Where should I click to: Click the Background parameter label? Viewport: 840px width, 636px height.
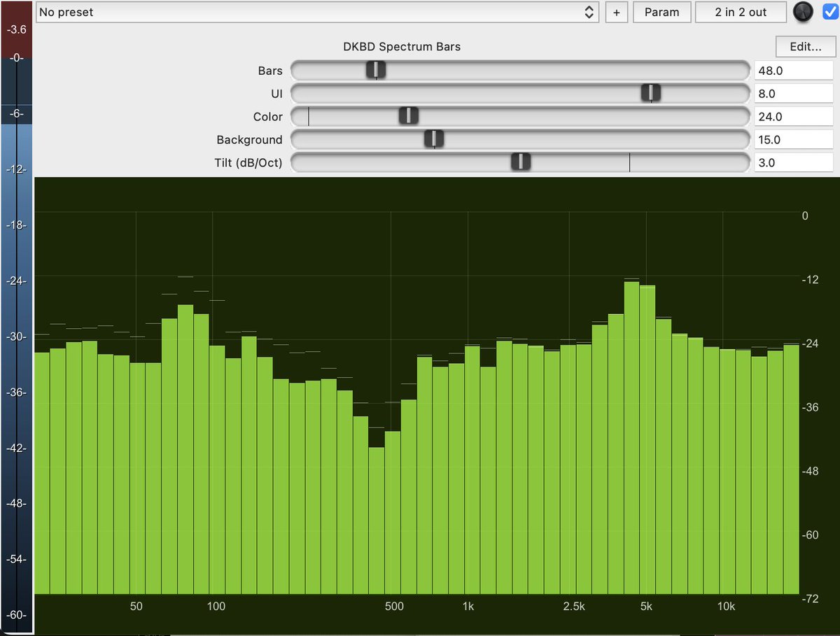pyautogui.click(x=249, y=139)
